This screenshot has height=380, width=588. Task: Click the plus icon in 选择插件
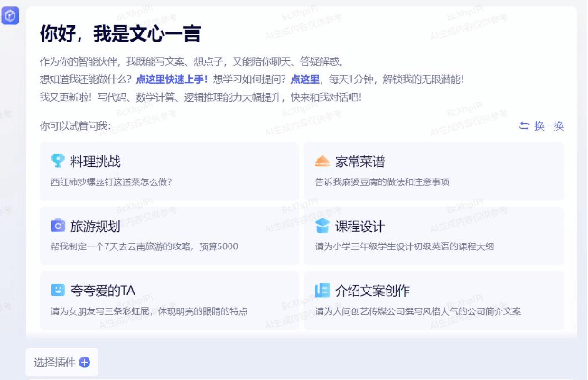click(x=85, y=362)
